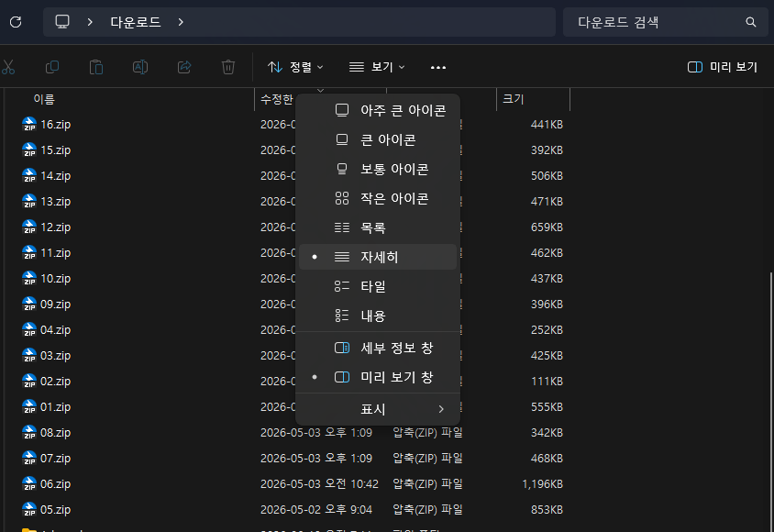774x532 pixels.
Task: Select the file 06.zip
Action: [x=55, y=483]
